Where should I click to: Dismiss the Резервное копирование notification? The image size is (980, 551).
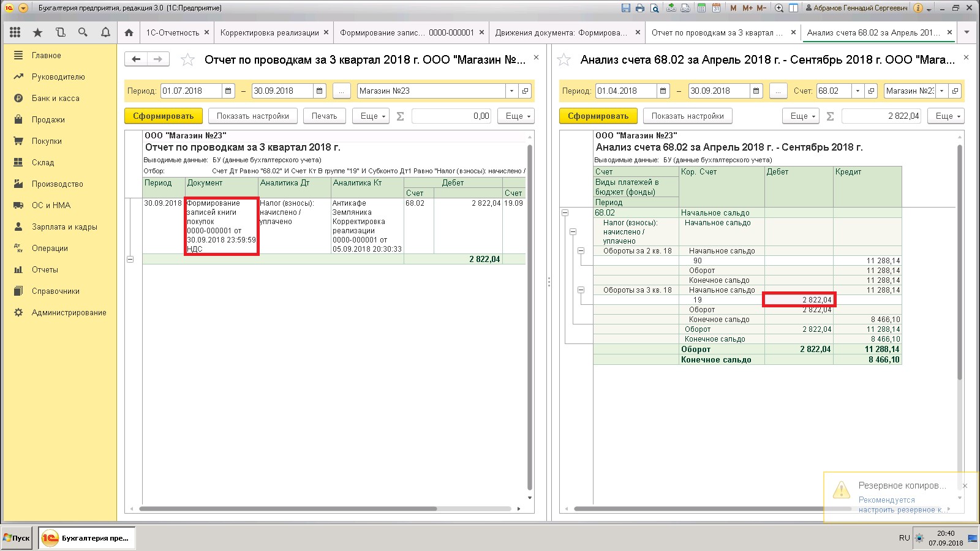965,485
